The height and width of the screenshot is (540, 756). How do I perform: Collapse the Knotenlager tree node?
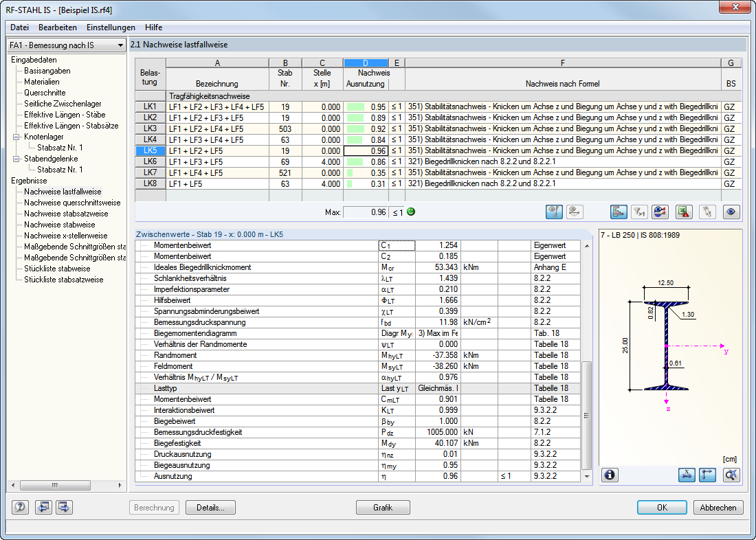(16, 137)
